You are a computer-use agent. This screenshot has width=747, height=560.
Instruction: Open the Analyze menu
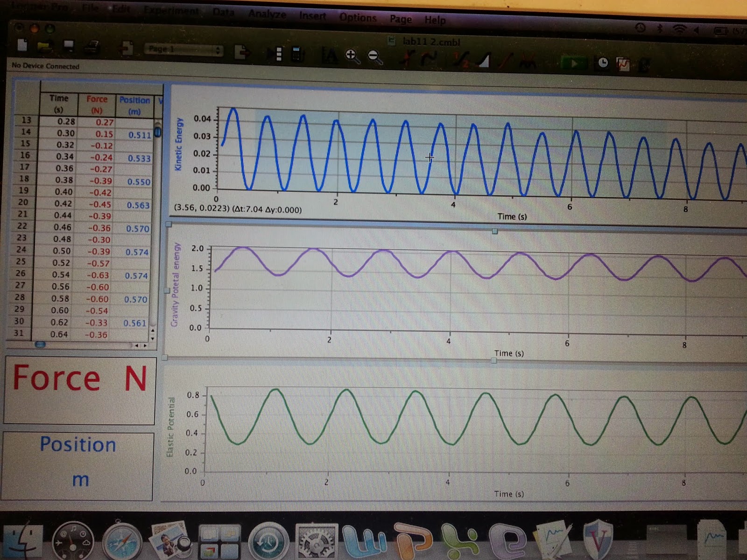coord(267,14)
